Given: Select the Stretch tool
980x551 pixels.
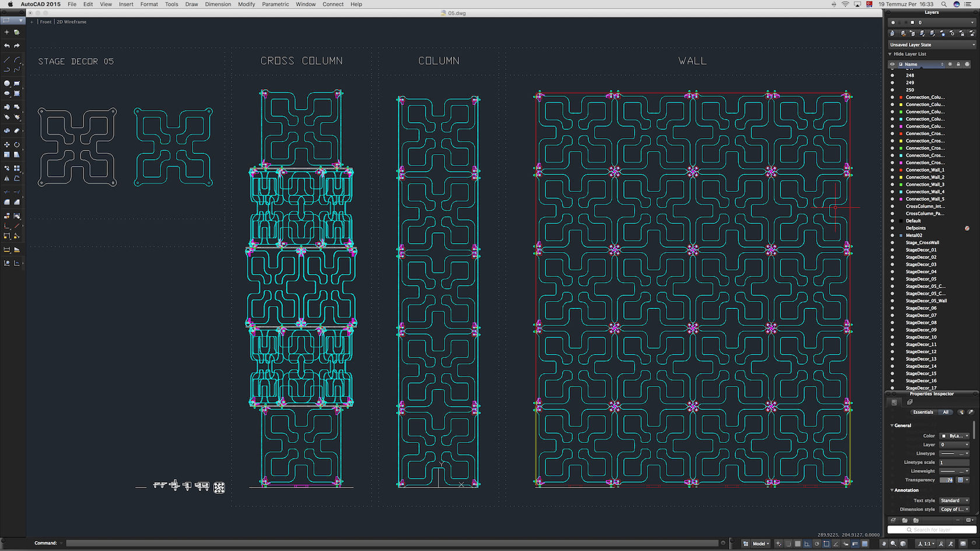Looking at the screenshot, I should click(17, 155).
